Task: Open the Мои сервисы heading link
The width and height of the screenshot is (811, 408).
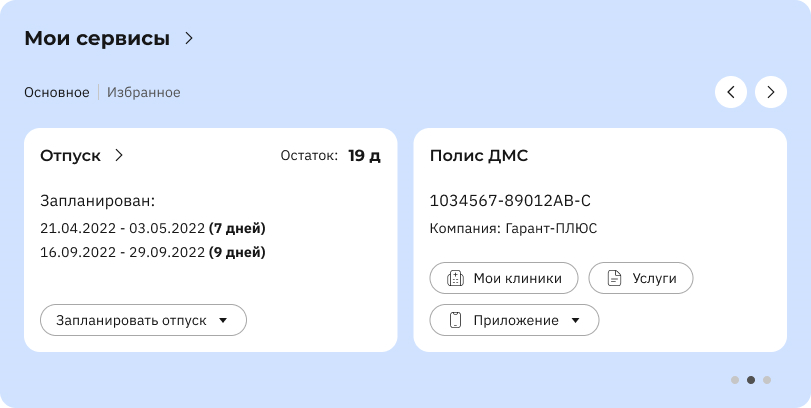Action: point(97,38)
